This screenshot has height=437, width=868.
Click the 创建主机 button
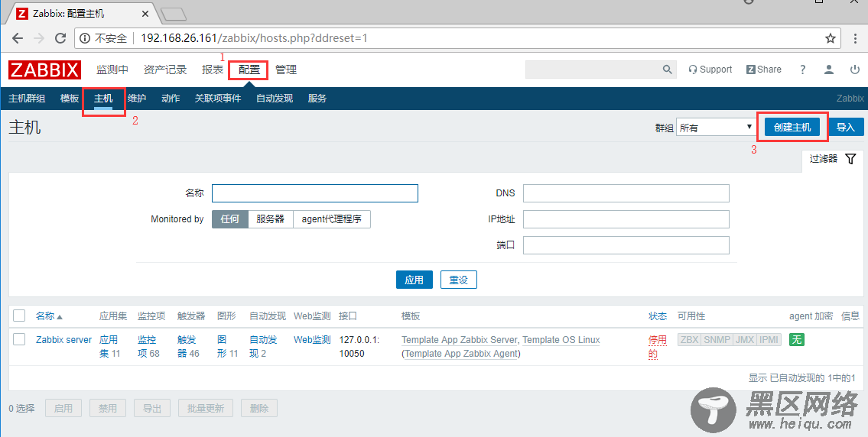[x=792, y=128]
